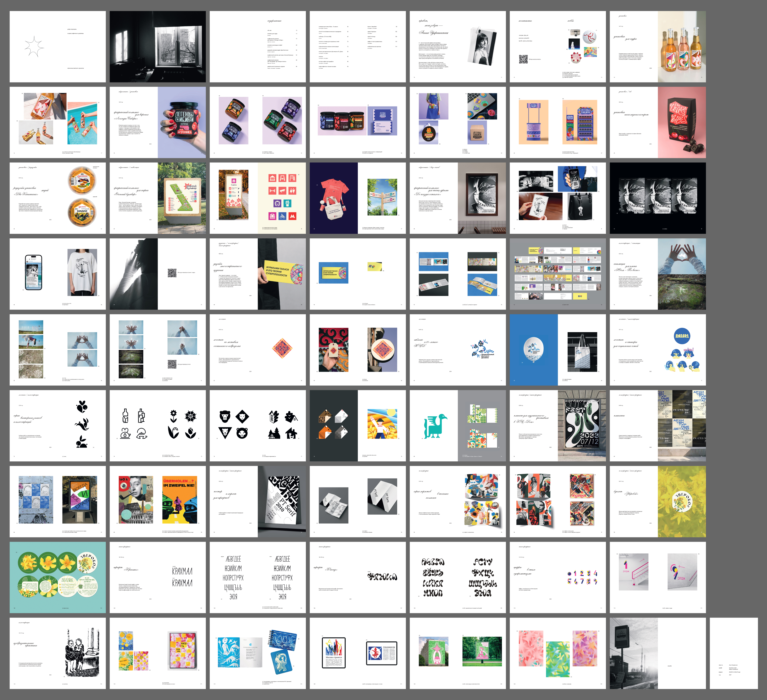Select the red-black collage posters spread
This screenshot has height=700, width=767.
pos(558,502)
